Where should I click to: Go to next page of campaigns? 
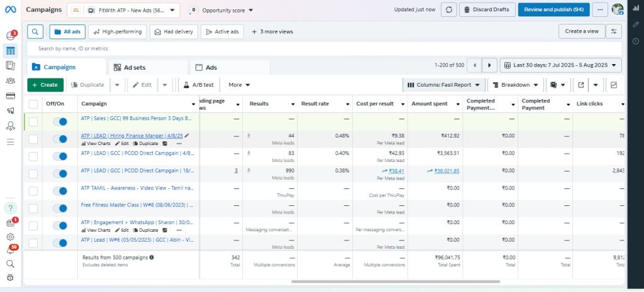489,65
